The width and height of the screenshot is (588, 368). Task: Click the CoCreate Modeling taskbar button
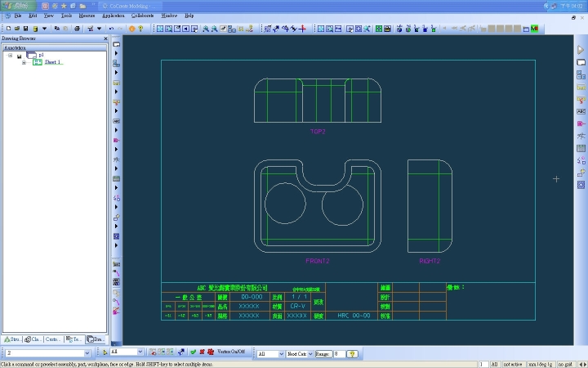click(x=129, y=6)
